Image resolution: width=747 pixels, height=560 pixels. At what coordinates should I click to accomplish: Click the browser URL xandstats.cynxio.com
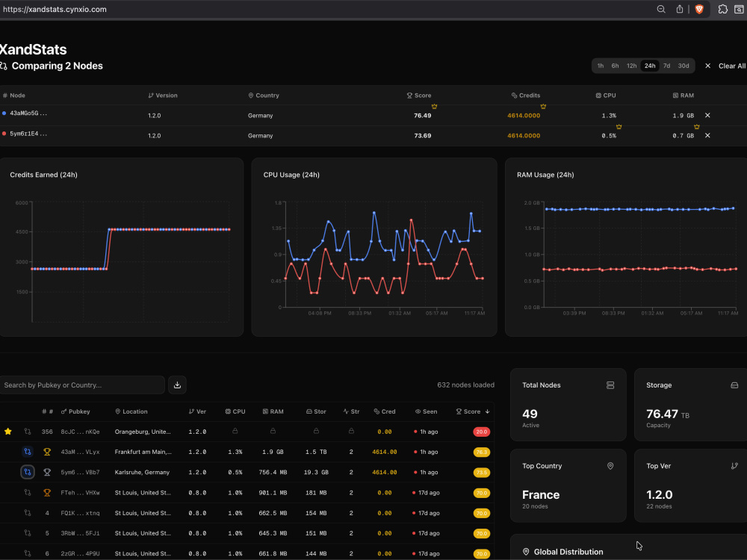55,9
